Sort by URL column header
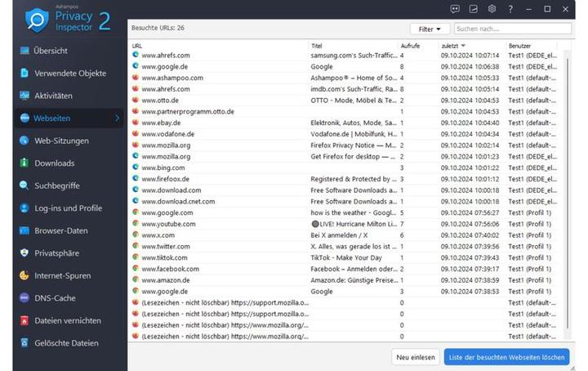This screenshot has height=371, width=588. (x=137, y=46)
